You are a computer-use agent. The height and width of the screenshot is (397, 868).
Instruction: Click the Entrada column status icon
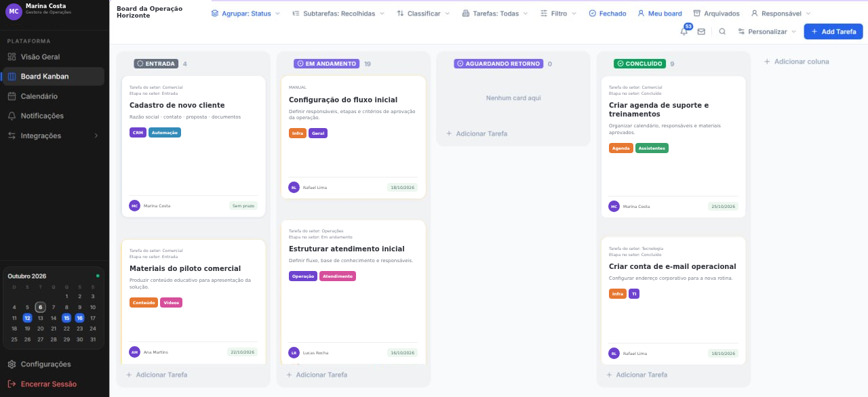coord(140,64)
